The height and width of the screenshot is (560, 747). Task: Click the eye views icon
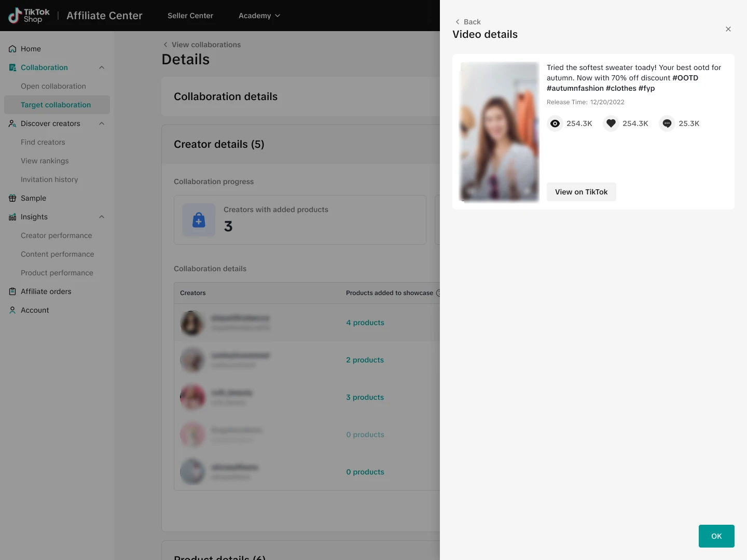pos(555,123)
